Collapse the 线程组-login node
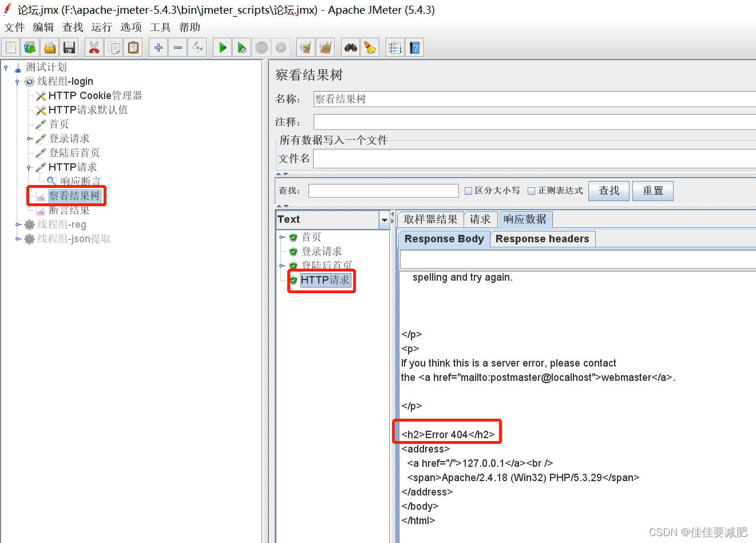The width and height of the screenshot is (756, 543). (17, 82)
